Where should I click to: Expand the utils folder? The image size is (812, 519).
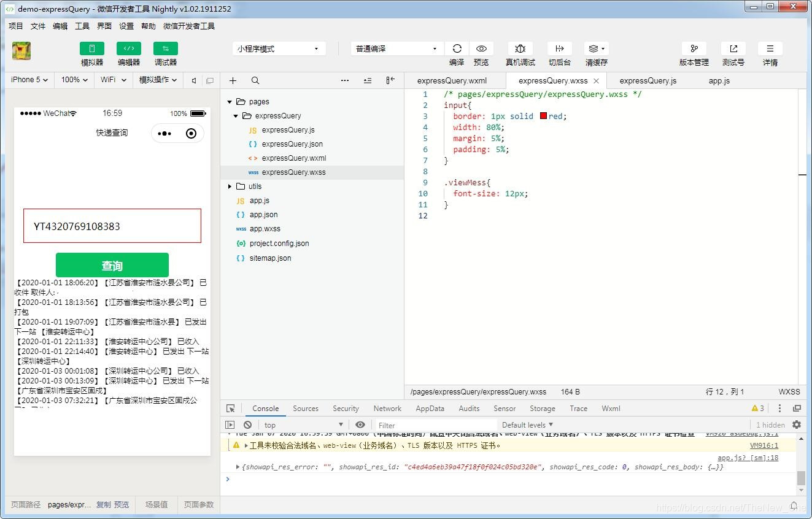click(230, 186)
